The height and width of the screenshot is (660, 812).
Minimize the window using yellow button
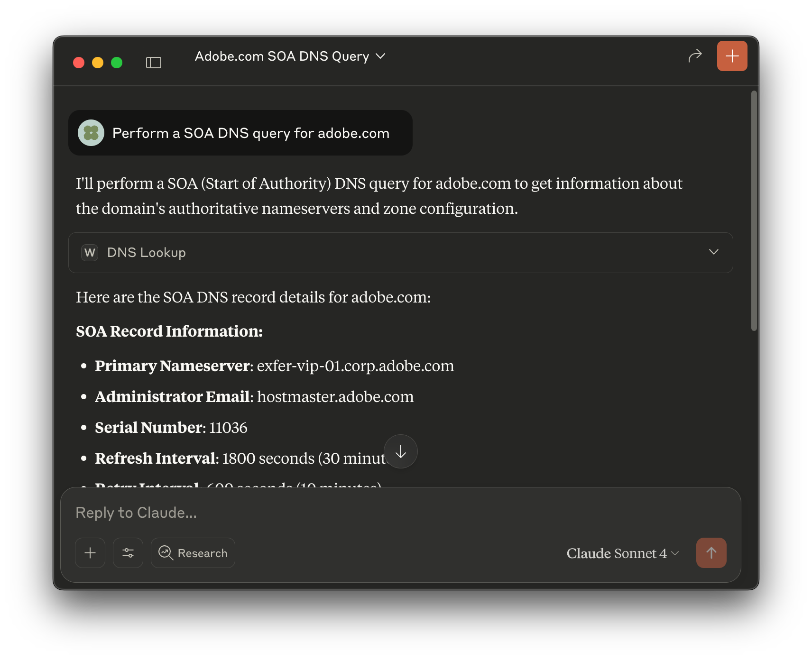(x=98, y=63)
